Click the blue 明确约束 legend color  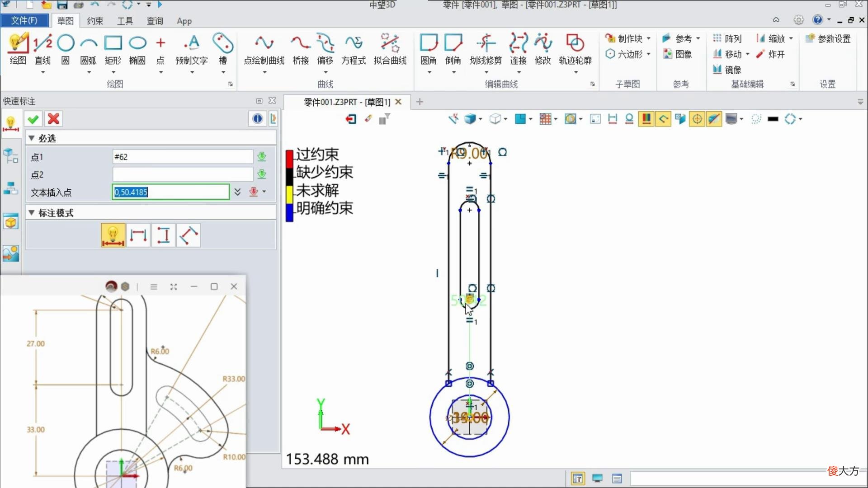[289, 213]
